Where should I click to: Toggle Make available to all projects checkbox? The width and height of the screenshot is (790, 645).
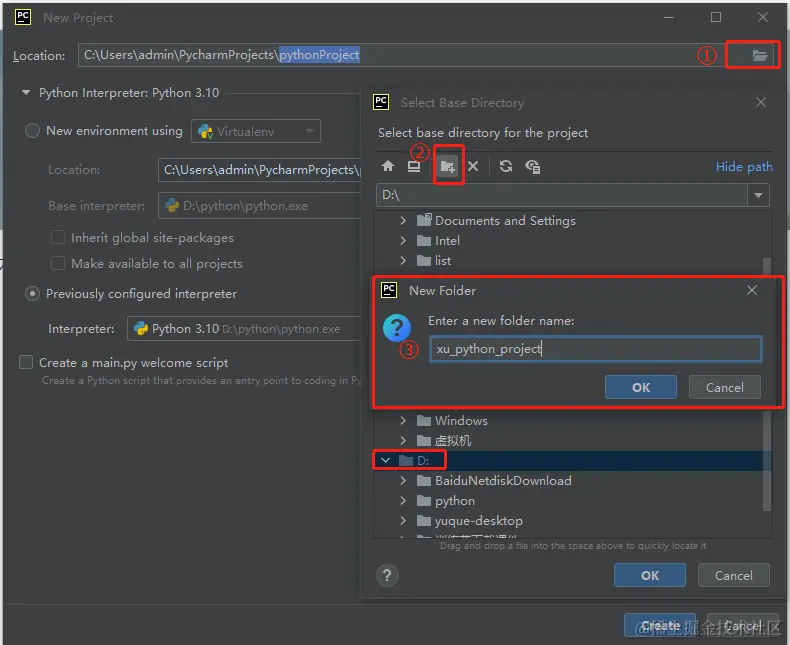[58, 263]
